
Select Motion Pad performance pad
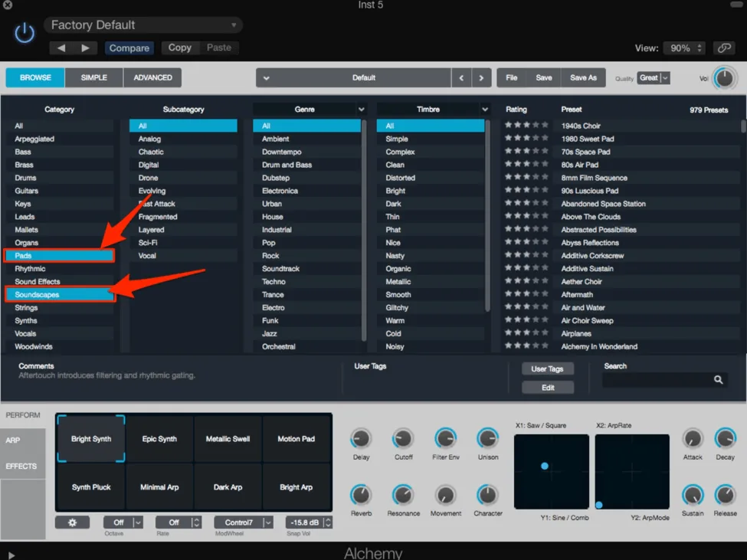pyautogui.click(x=297, y=438)
